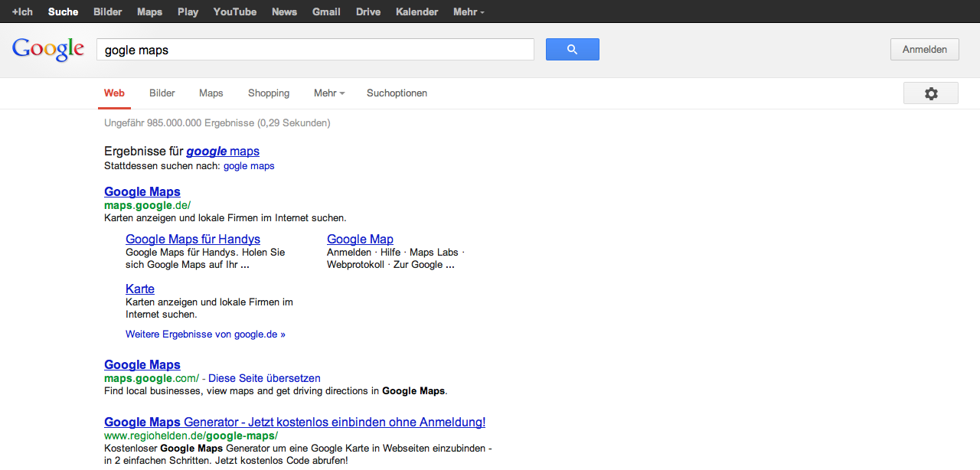Open the settings gear menu
The image size is (980, 470).
tap(930, 93)
